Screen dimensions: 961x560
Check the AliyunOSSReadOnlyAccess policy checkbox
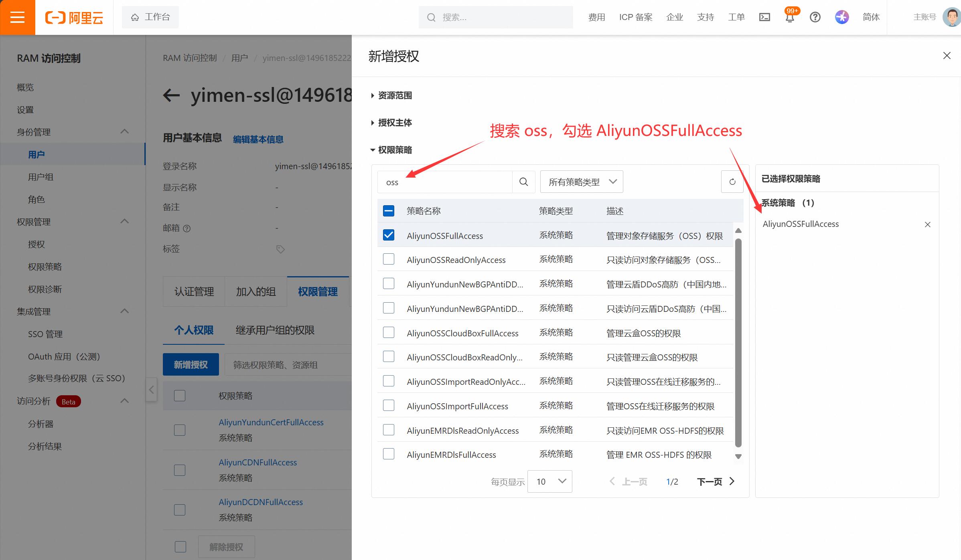pos(388,259)
